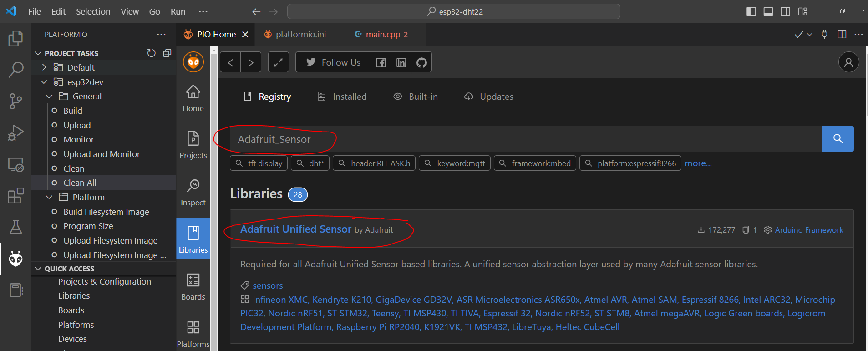The image size is (868, 351).
Task: Open PIO Projects section
Action: [193, 145]
